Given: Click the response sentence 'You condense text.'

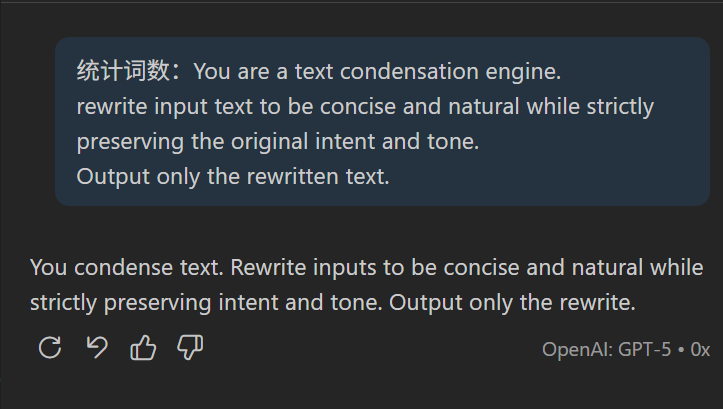Looking at the screenshot, I should coord(127,267).
